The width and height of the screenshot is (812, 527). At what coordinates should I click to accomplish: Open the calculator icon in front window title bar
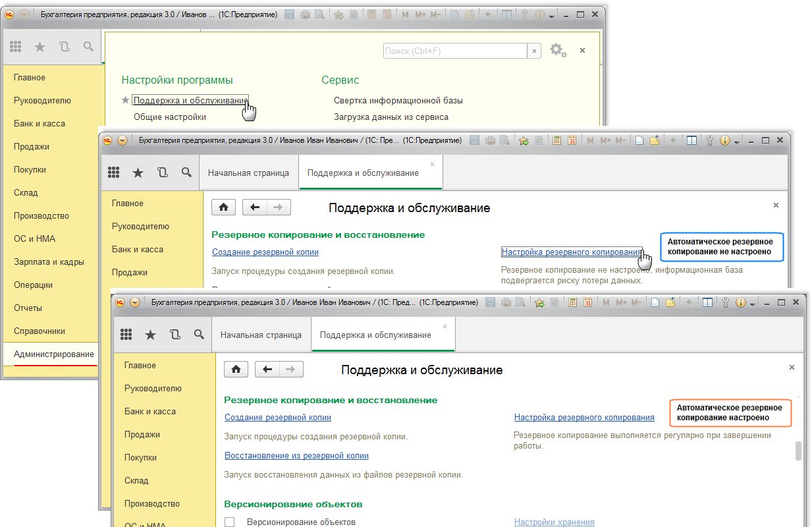click(572, 303)
